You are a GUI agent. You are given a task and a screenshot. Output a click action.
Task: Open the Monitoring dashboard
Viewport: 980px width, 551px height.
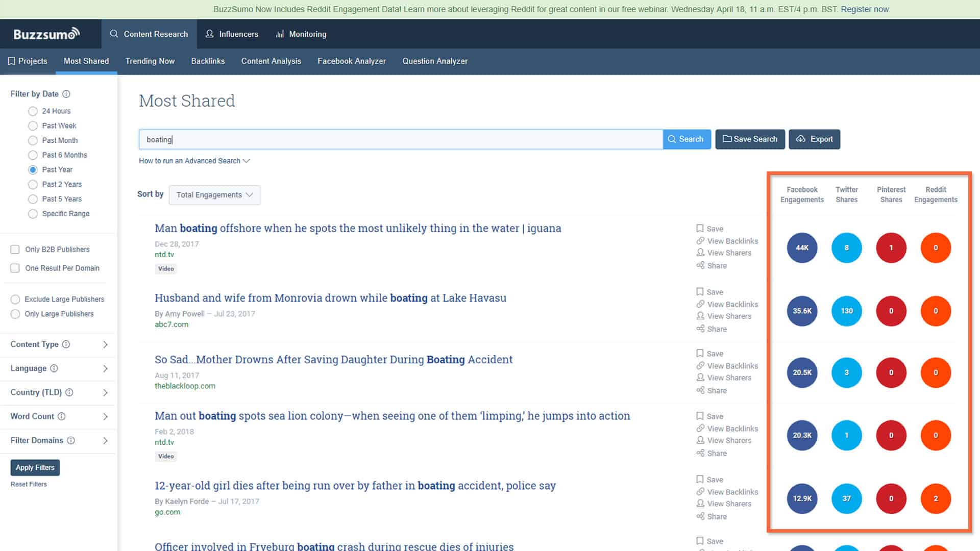(x=301, y=34)
